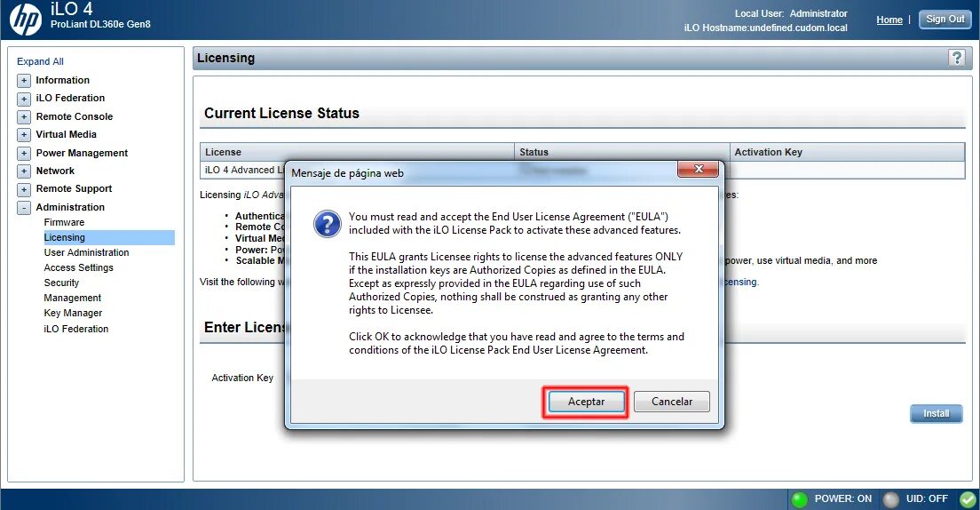Open Key Manager
Viewport: 980px width, 510px height.
(73, 313)
